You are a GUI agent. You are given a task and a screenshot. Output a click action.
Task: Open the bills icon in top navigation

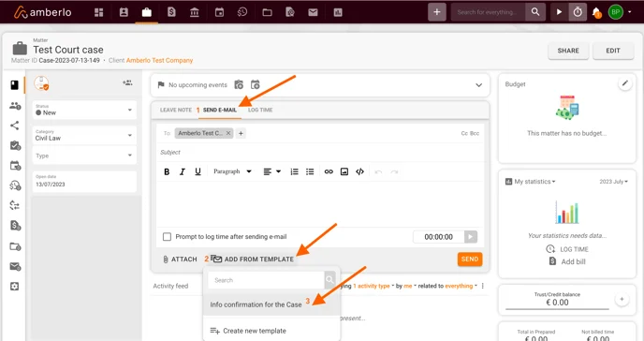click(171, 12)
